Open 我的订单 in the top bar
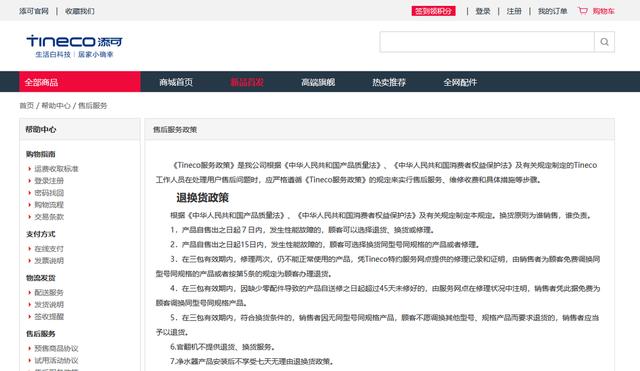The width and height of the screenshot is (640, 371). click(x=553, y=11)
